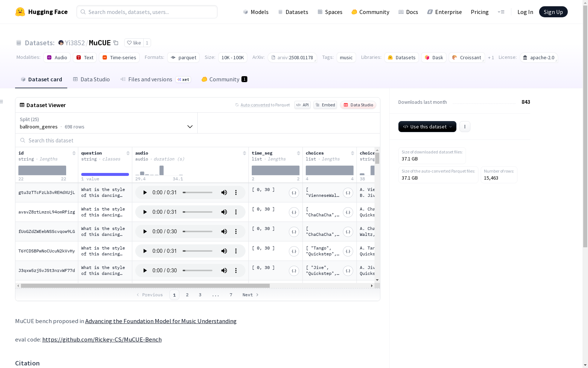588x368 pixels.
Task: Play audio for row avsvZ8rtLmzoL94omRFizg
Action: pyautogui.click(x=145, y=212)
